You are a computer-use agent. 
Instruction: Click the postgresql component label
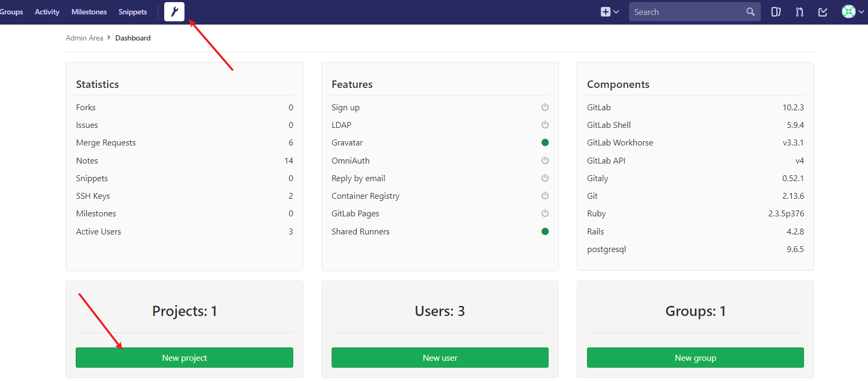pyautogui.click(x=607, y=249)
